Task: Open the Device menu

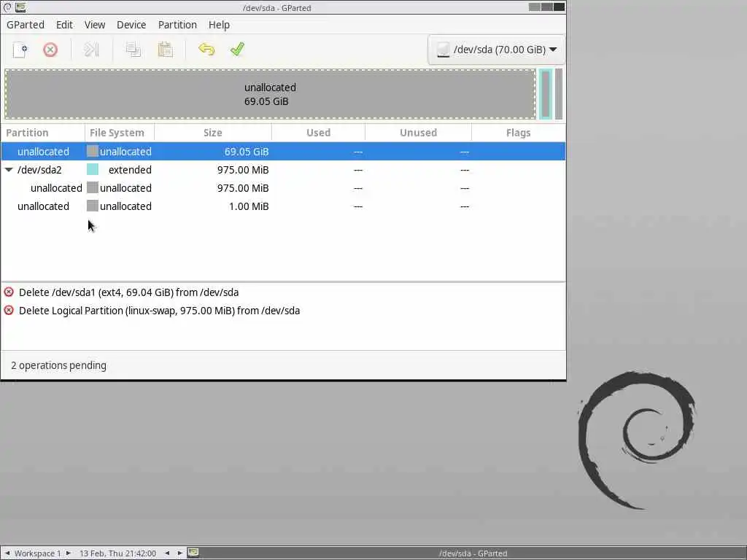Action: pos(131,25)
